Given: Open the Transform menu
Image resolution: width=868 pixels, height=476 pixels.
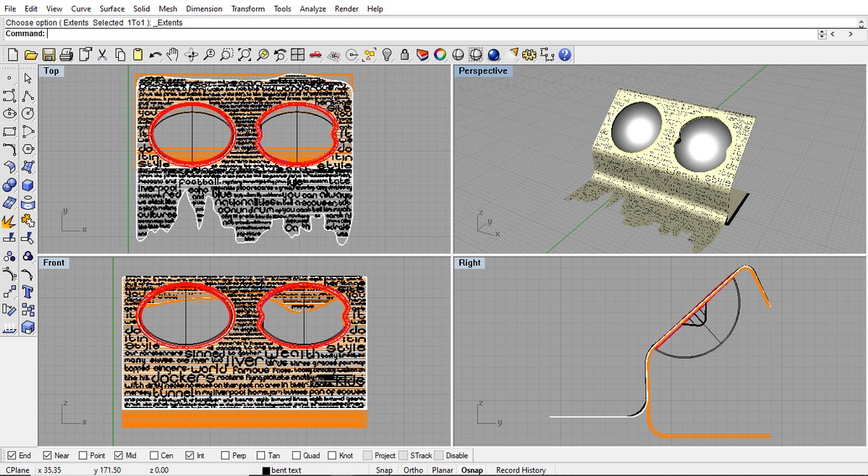Looking at the screenshot, I should (248, 9).
